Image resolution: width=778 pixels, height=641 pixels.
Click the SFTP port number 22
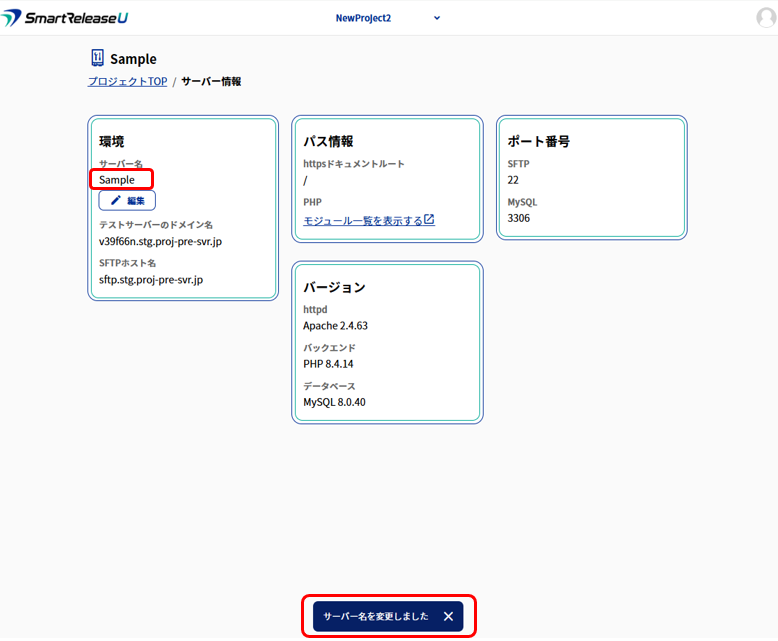pyautogui.click(x=514, y=180)
